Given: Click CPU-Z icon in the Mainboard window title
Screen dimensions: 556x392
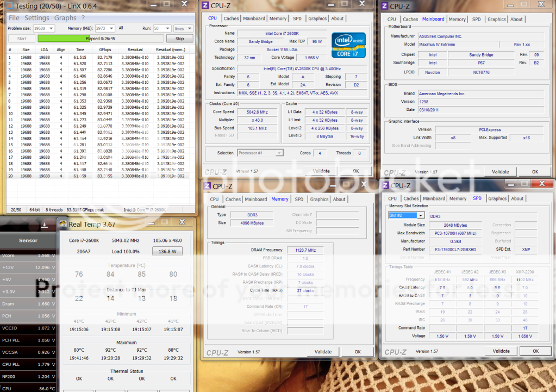Looking at the screenshot, I should coord(385,6).
